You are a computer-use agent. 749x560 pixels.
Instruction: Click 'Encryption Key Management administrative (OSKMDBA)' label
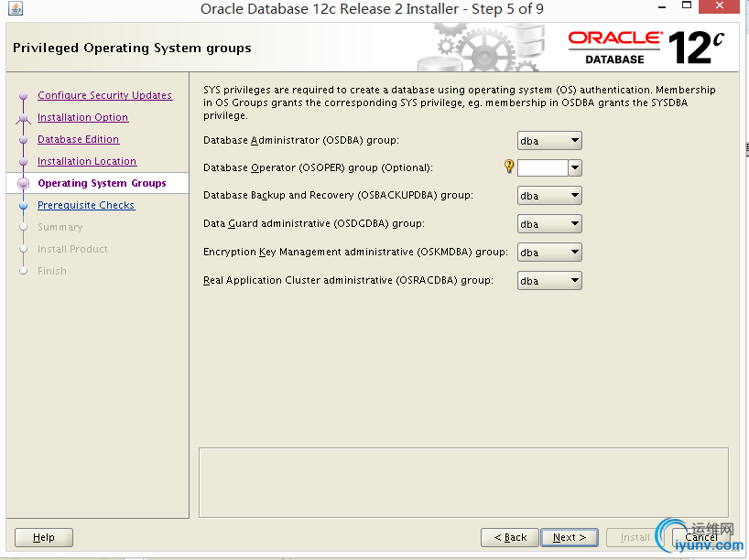[x=355, y=252]
